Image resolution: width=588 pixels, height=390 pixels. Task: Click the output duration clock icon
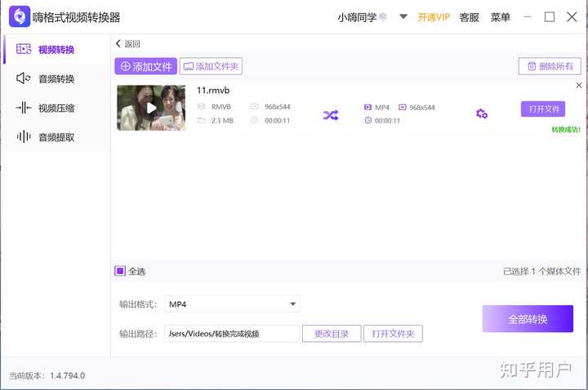click(x=367, y=120)
